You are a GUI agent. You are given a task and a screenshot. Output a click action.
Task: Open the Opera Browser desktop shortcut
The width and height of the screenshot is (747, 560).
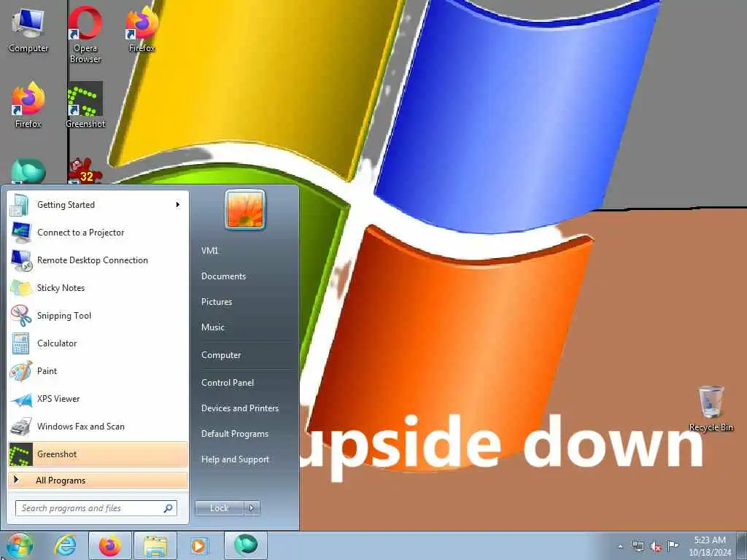tap(85, 34)
